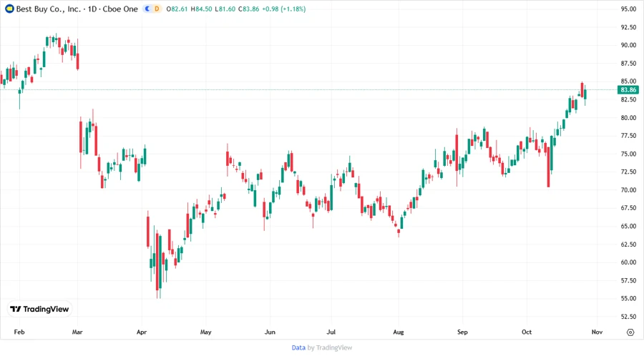
Task: Click the 'Sep' time axis label
Action: pos(462,332)
